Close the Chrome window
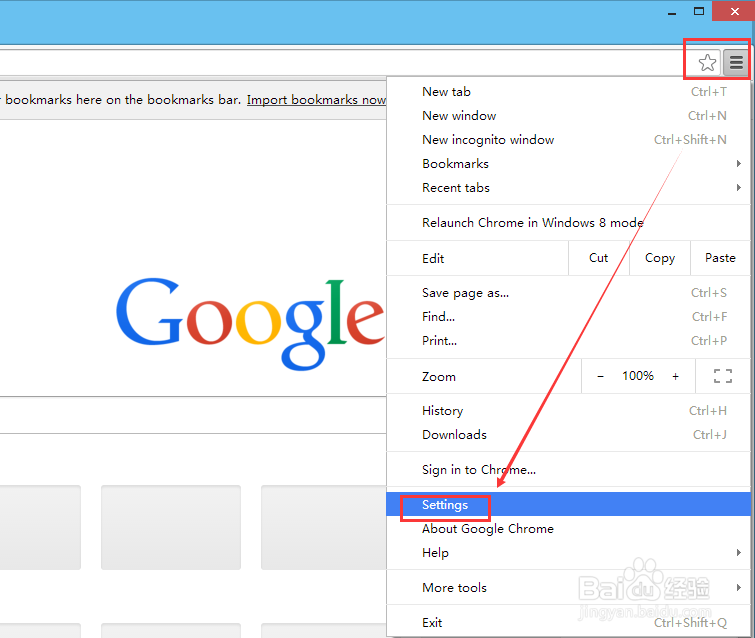This screenshot has height=638, width=755. point(733,11)
